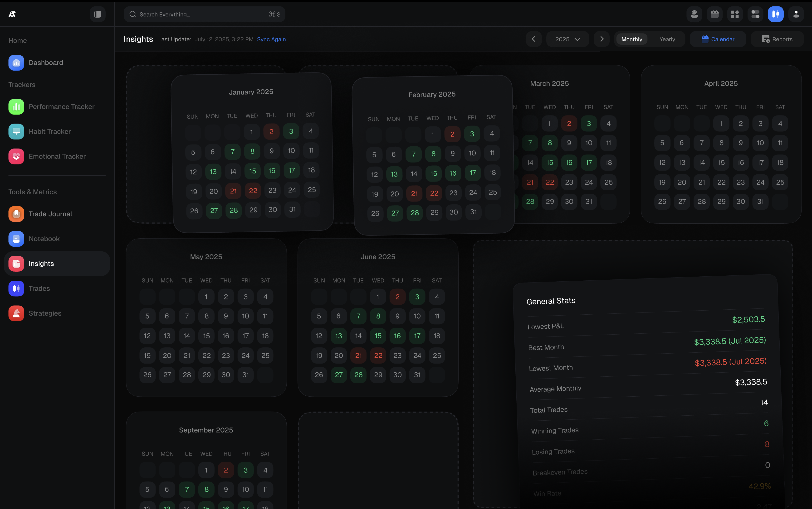Viewport: 812px width, 509px height.
Task: Open the widgets grid icon
Action: coord(735,14)
